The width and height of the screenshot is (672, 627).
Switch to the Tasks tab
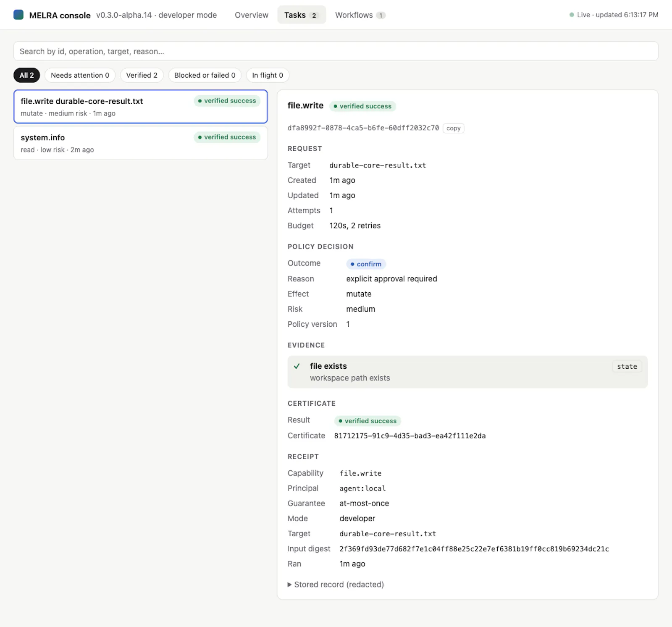pos(302,15)
